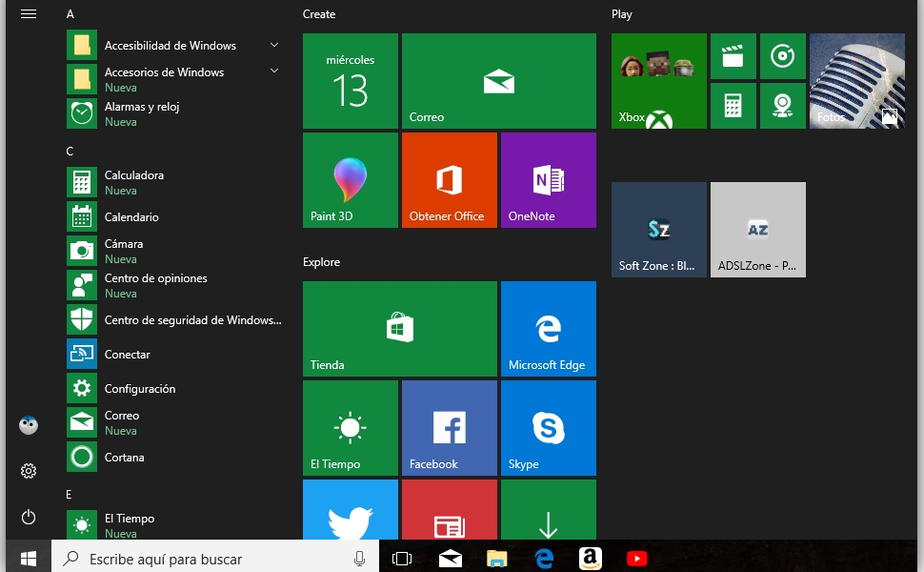Image resolution: width=924 pixels, height=572 pixels.
Task: Expand the Start hamburger menu
Action: tap(29, 14)
